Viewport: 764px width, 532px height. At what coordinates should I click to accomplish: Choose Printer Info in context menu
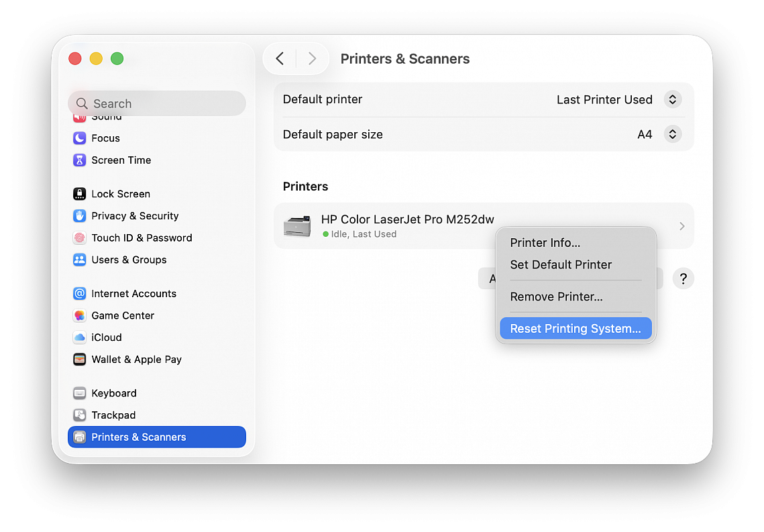[x=545, y=243]
